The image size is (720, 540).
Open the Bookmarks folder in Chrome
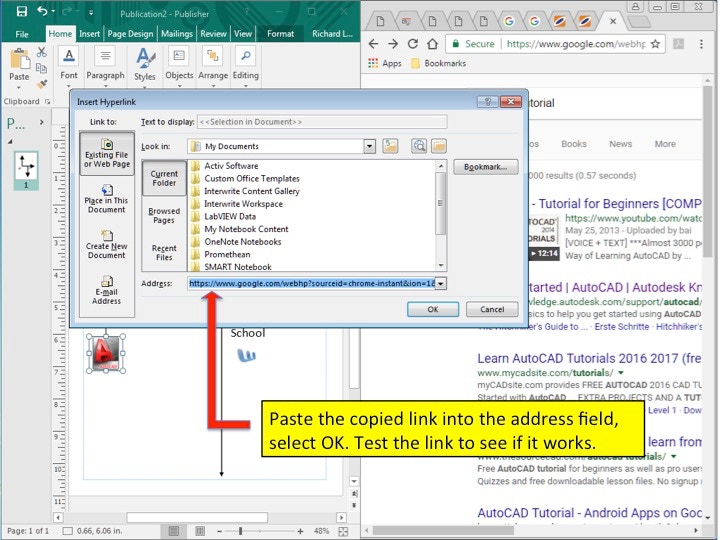439,63
